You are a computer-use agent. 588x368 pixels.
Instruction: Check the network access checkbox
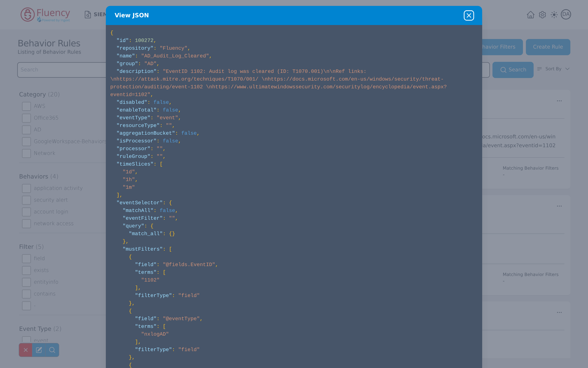coord(26,224)
